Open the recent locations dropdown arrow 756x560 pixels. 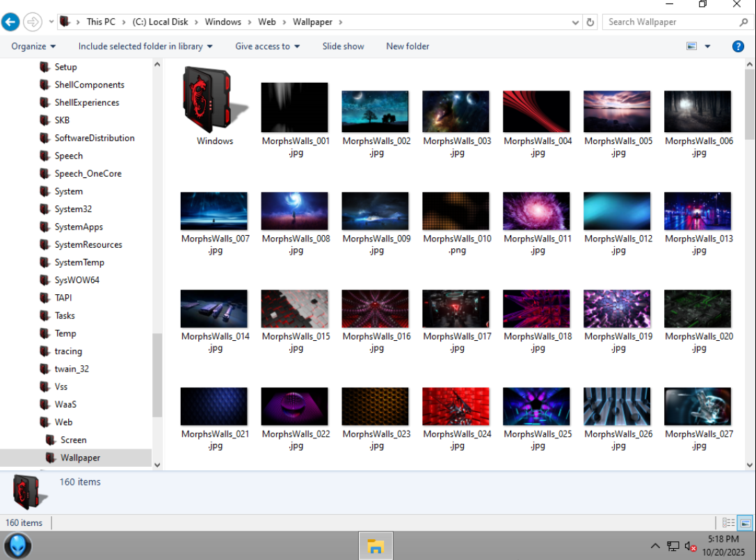(x=51, y=22)
